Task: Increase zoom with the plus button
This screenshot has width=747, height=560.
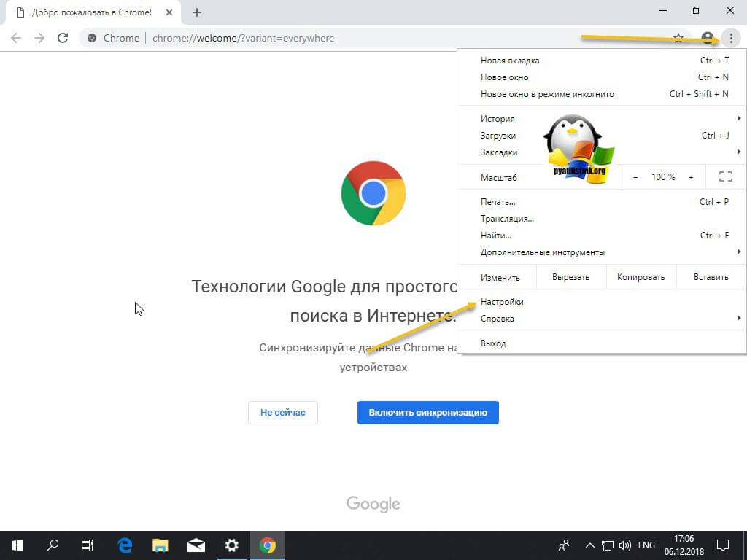Action: (x=691, y=177)
